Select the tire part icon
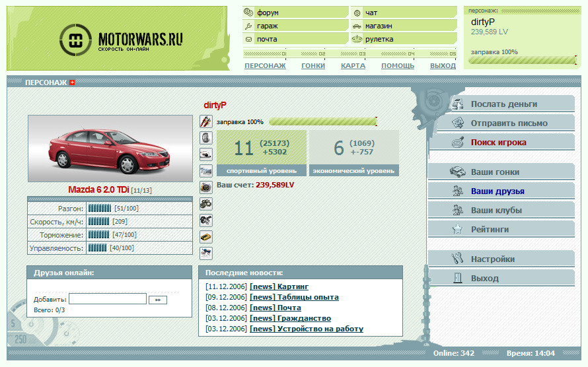 [206, 138]
